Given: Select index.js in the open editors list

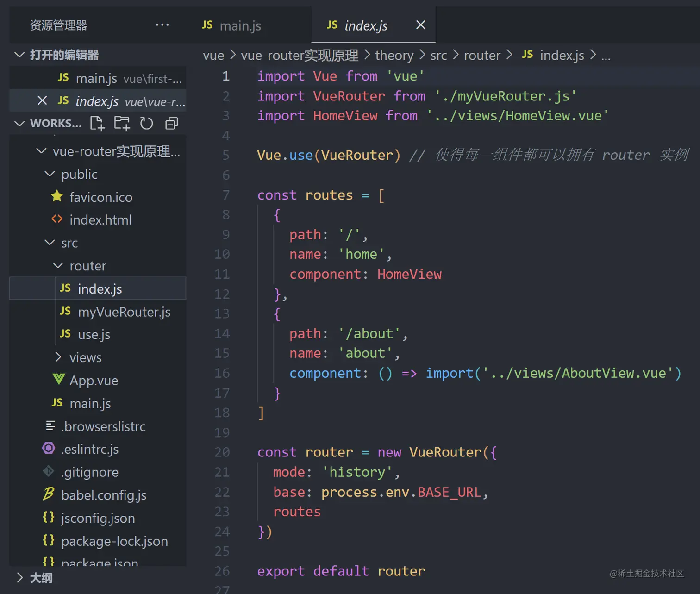Looking at the screenshot, I should pos(98,100).
